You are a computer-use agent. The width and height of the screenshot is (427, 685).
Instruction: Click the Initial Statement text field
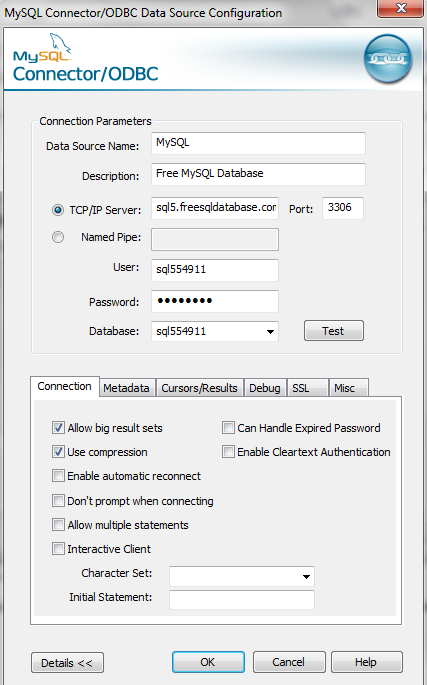tap(242, 600)
